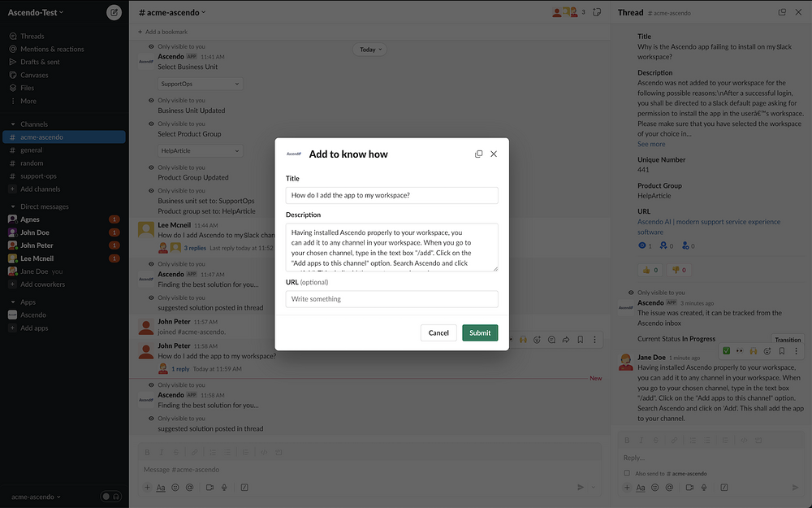Screen dimensions: 812x508
Task: Click Add coworkers
Action: click(42, 284)
